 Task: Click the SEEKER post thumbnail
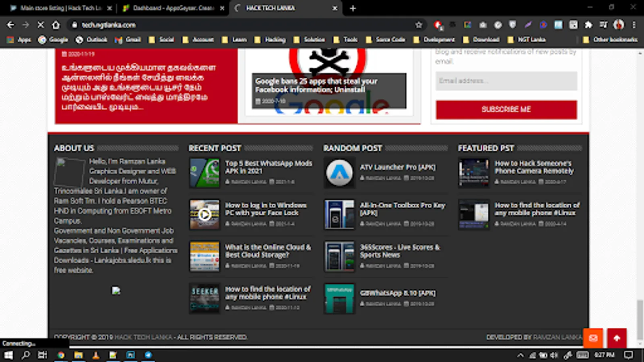(204, 298)
